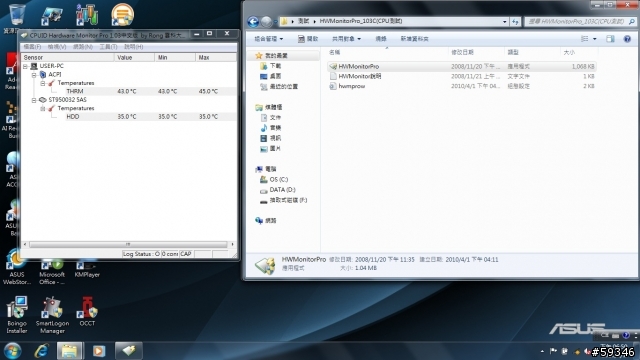640x360 pixels.
Task: Click the search magnifier icon in Explorer
Action: (x=632, y=22)
